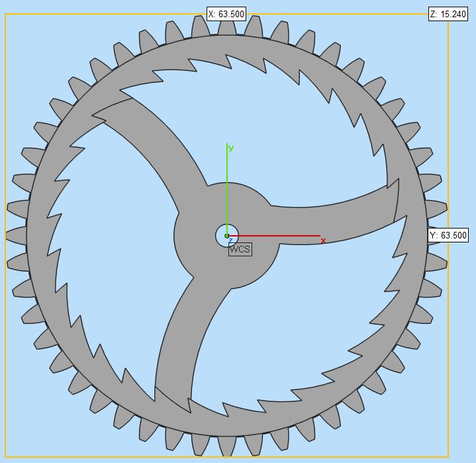Click the blue z axis letter

[230, 240]
